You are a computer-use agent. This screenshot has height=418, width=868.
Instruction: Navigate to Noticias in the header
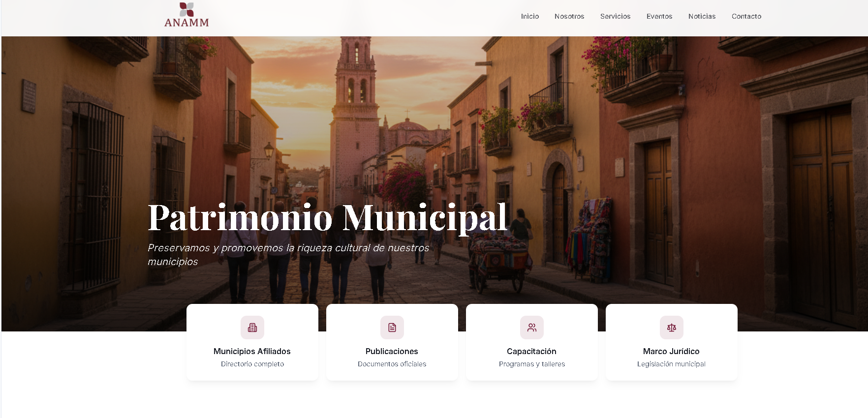702,16
